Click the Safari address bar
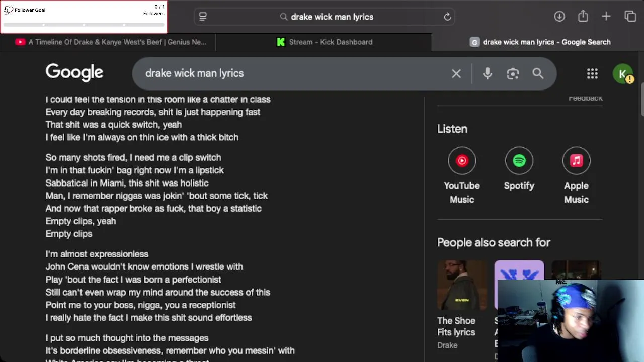This screenshot has width=644, height=362. click(325, 17)
